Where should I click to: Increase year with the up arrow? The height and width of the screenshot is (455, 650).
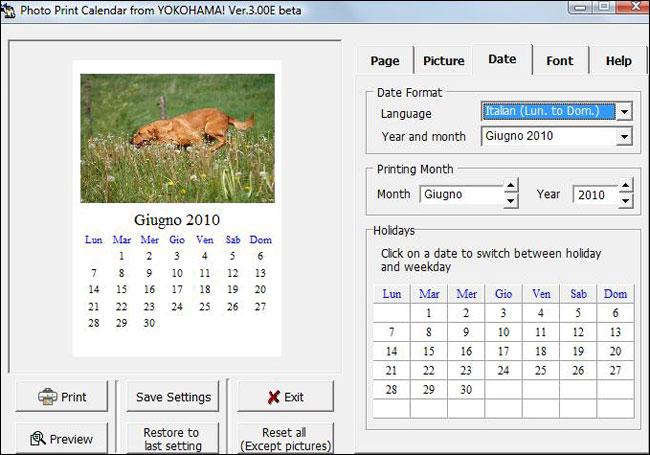[626, 186]
